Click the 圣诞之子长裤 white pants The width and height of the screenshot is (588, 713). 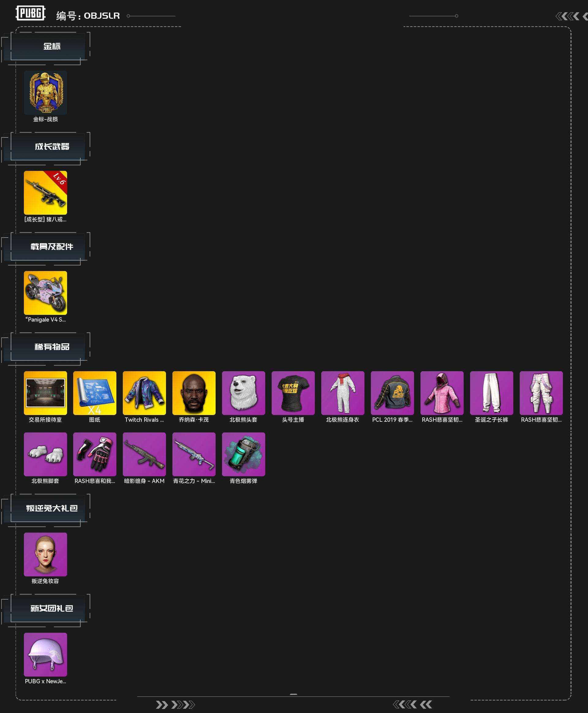492,393
